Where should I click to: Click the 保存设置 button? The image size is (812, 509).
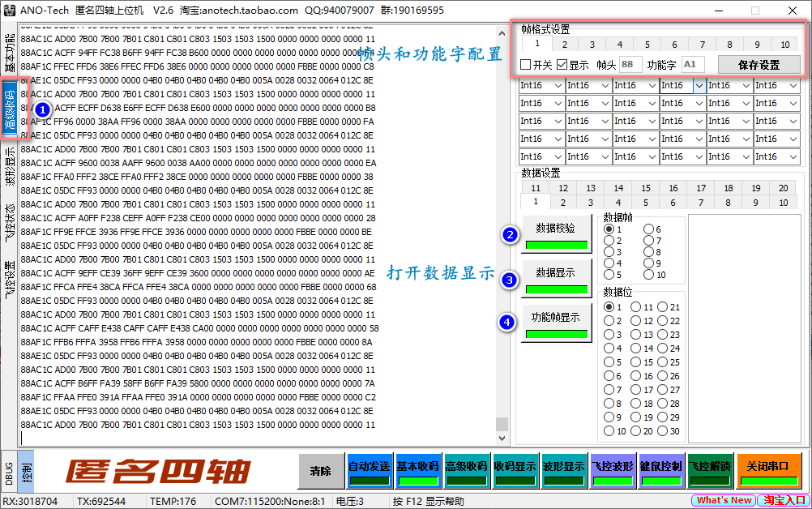(x=759, y=65)
